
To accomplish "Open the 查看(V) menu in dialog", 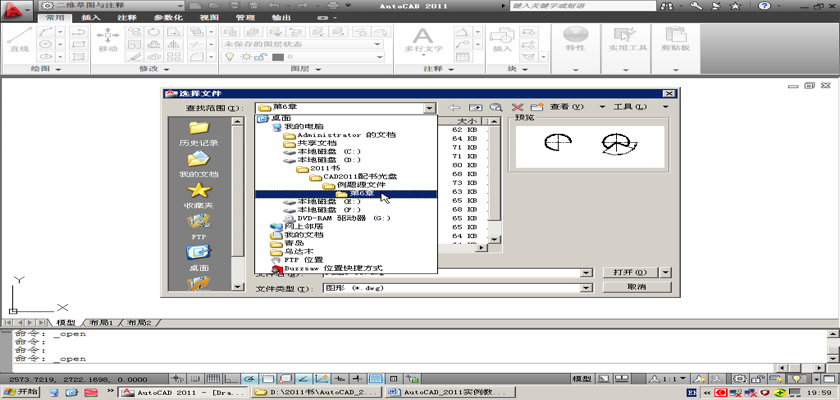I will point(566,107).
